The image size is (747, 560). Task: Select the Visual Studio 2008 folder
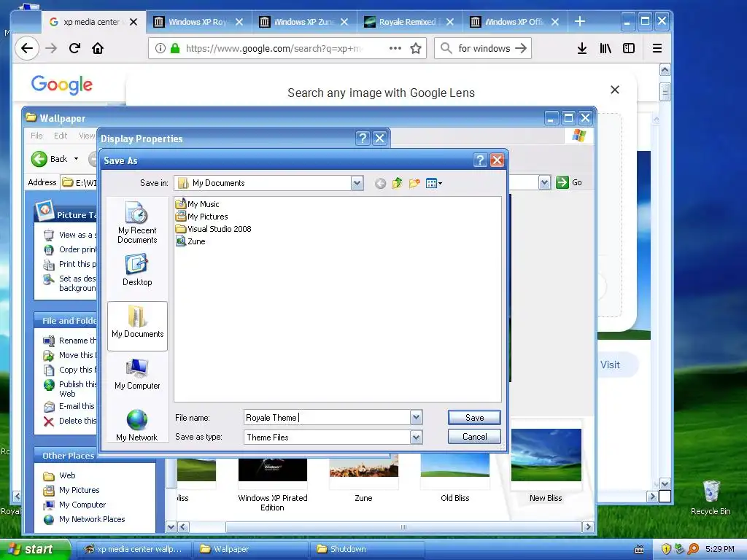click(214, 229)
